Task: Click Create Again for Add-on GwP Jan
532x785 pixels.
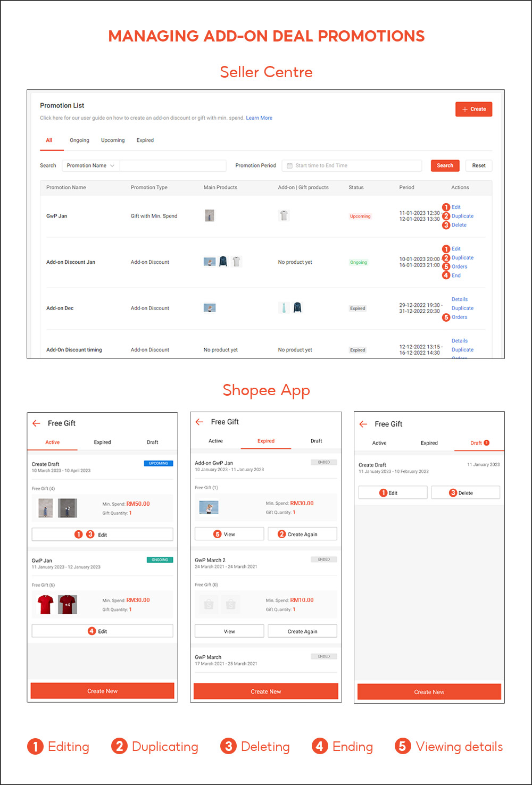Action: click(302, 533)
